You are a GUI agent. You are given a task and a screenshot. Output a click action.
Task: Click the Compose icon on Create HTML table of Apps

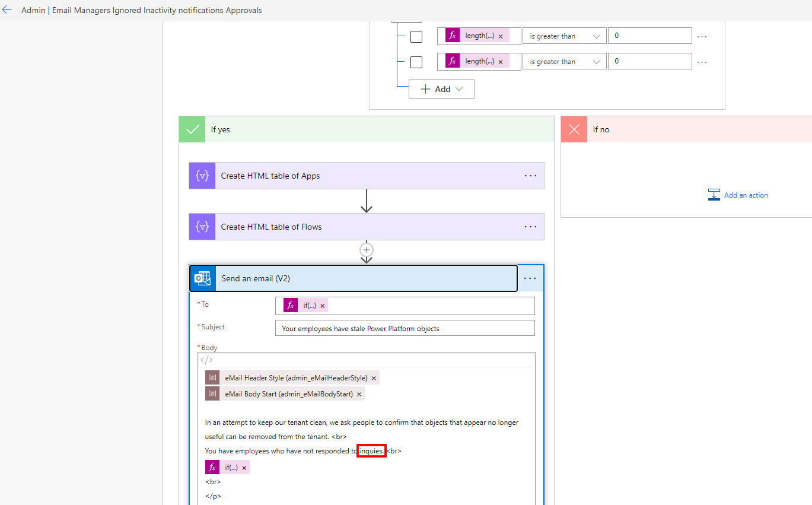(x=202, y=176)
